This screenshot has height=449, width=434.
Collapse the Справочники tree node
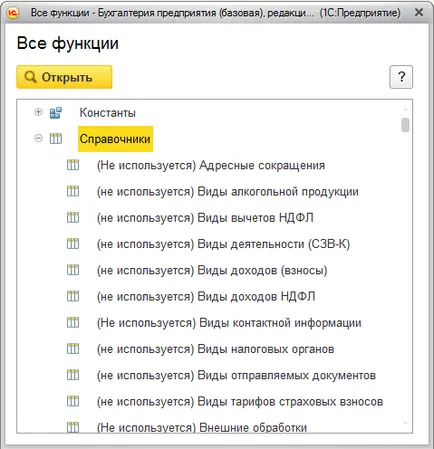pyautogui.click(x=38, y=138)
